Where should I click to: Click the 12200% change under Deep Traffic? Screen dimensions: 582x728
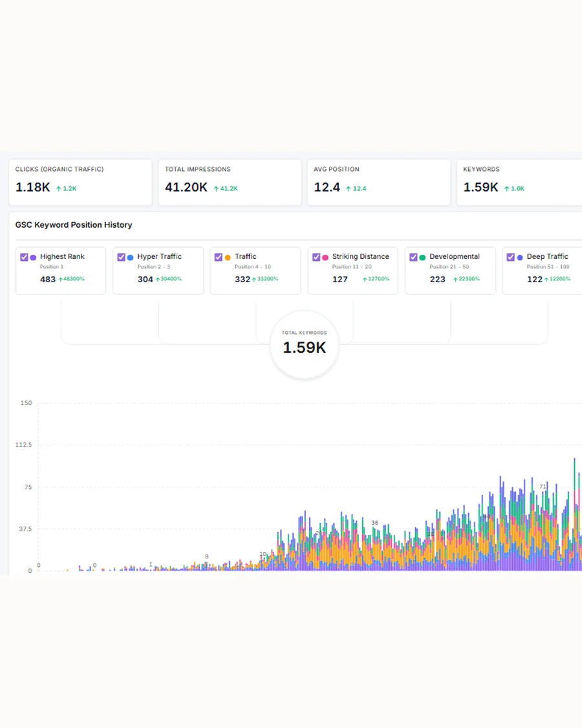coord(560,279)
